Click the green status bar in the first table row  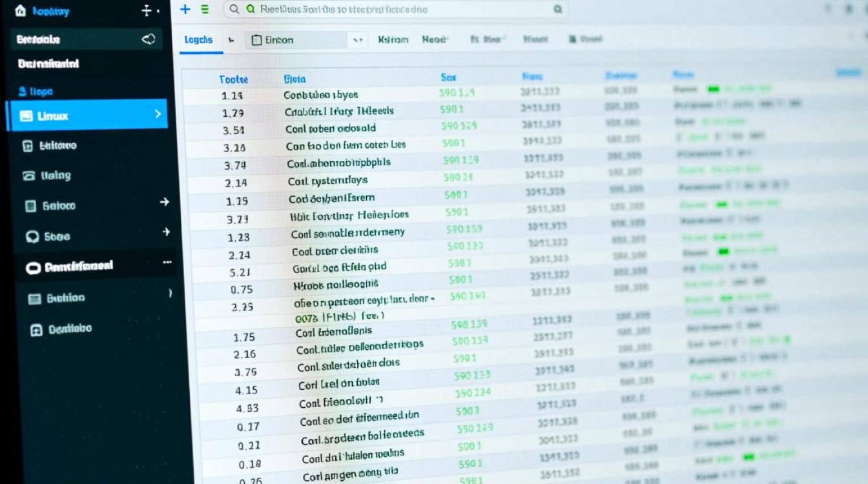point(713,89)
